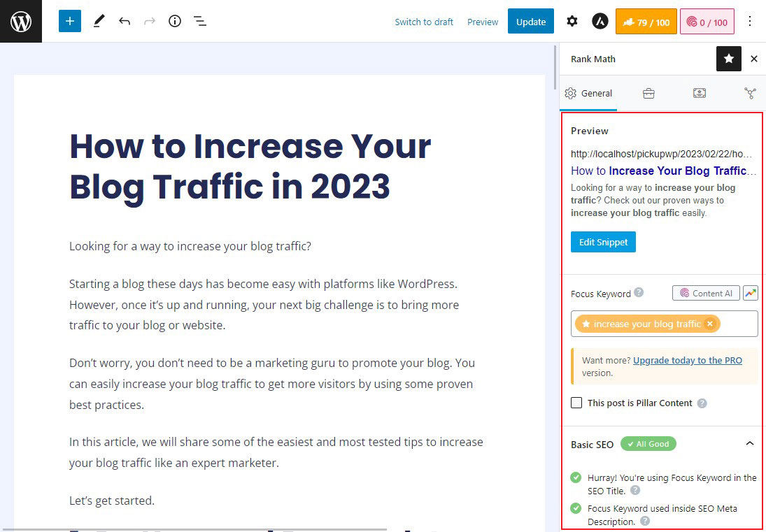Unpin Rank Math from toolbar star

pos(729,59)
